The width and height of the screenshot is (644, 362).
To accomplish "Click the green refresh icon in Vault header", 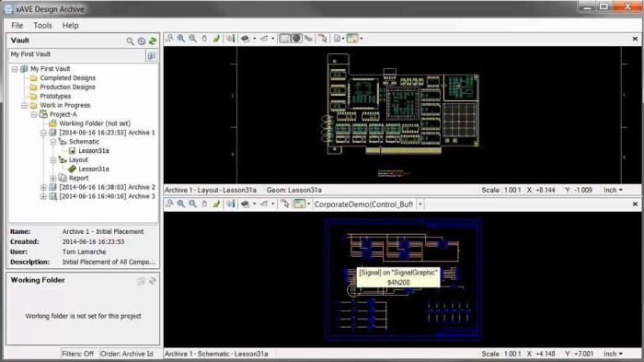I will click(x=153, y=41).
